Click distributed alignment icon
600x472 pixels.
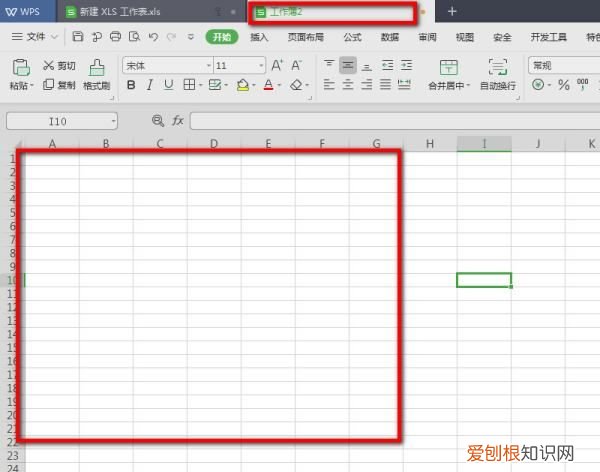pos(404,84)
